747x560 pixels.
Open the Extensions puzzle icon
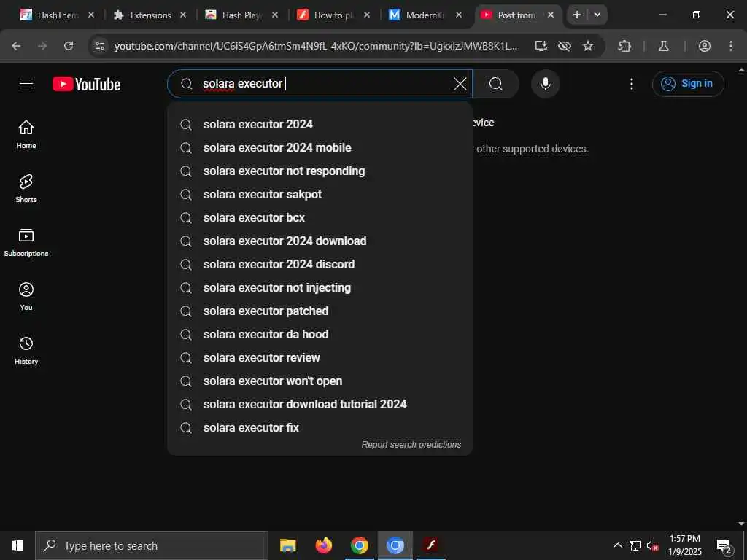pyautogui.click(x=624, y=46)
